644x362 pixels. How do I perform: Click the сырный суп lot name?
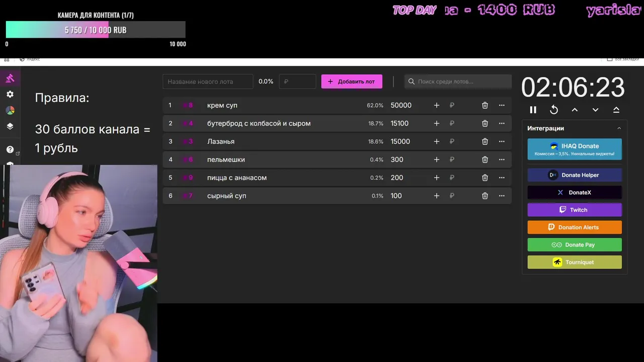click(x=227, y=196)
